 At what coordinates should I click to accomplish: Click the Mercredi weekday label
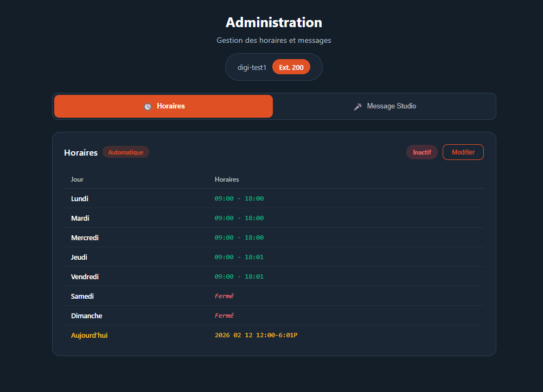[85, 237]
